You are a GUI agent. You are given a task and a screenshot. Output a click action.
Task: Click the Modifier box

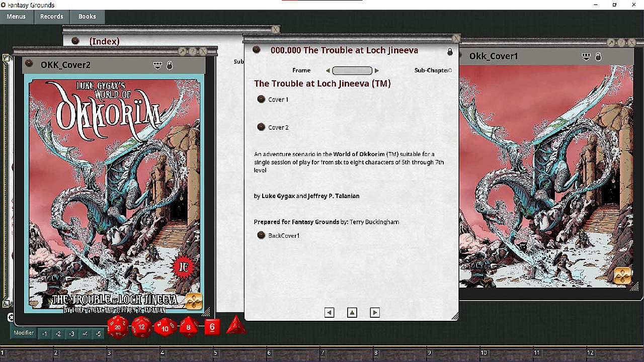tap(24, 333)
